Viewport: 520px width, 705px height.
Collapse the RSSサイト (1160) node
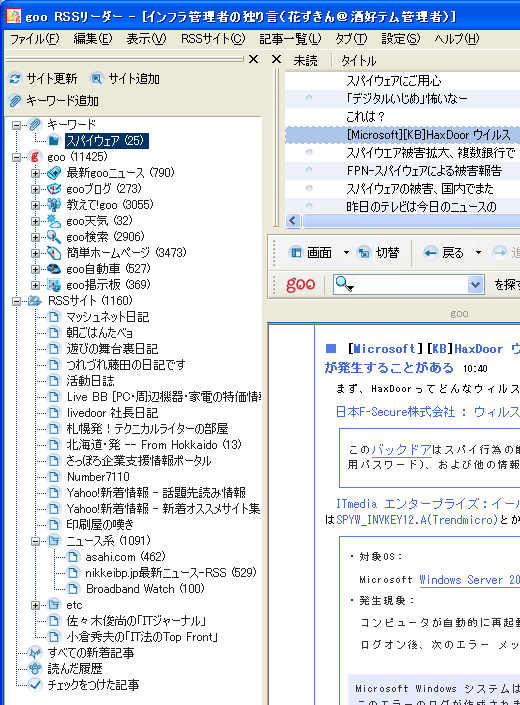[x=16, y=301]
